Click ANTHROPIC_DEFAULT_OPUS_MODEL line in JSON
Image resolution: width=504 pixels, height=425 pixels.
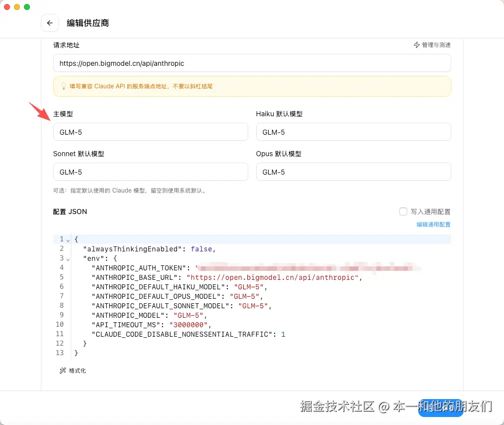[x=177, y=296]
